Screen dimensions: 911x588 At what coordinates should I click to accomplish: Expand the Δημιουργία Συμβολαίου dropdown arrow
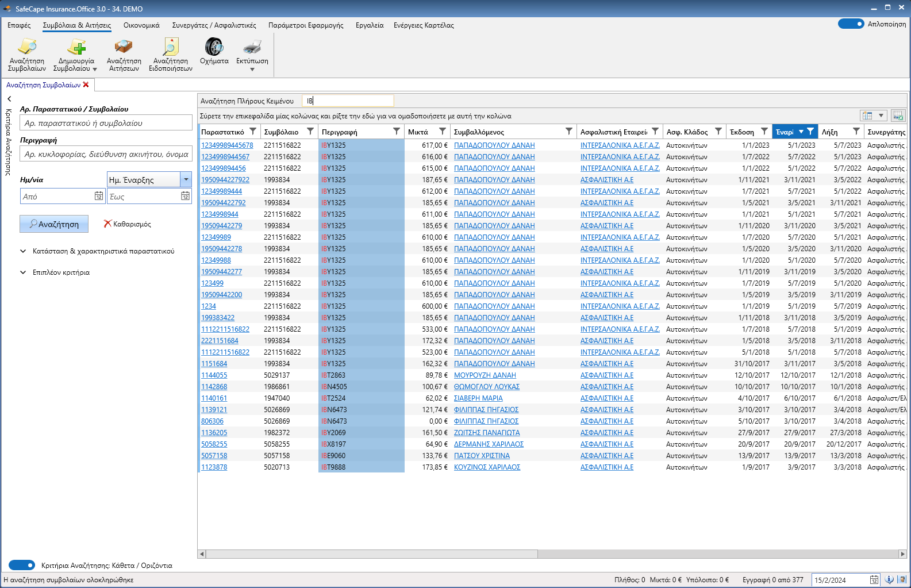[95, 69]
